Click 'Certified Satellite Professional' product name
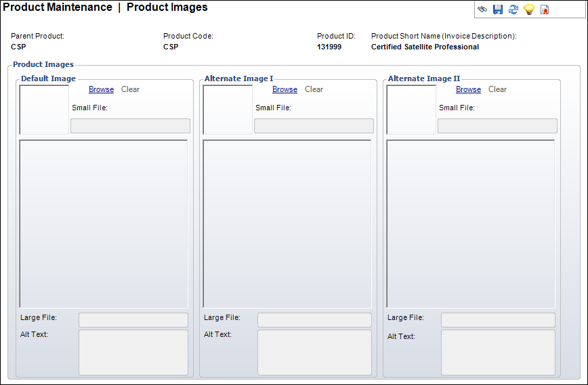Screen dimensions: 588x385 pyautogui.click(x=425, y=47)
